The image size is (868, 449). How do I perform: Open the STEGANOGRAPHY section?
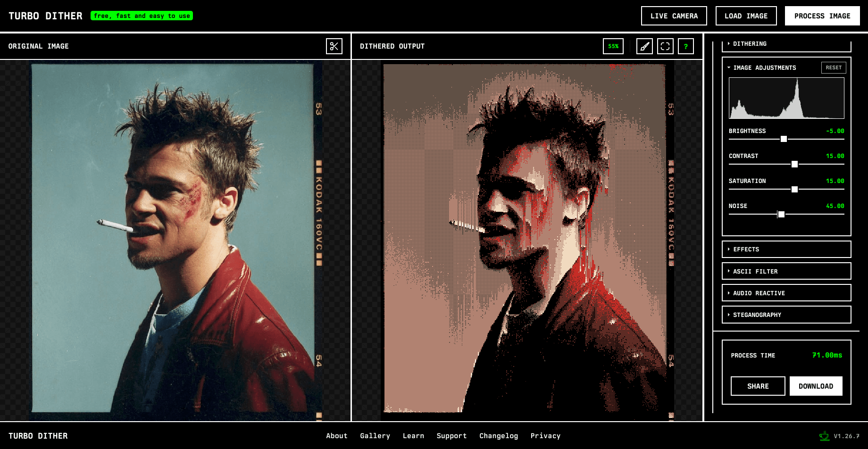786,315
